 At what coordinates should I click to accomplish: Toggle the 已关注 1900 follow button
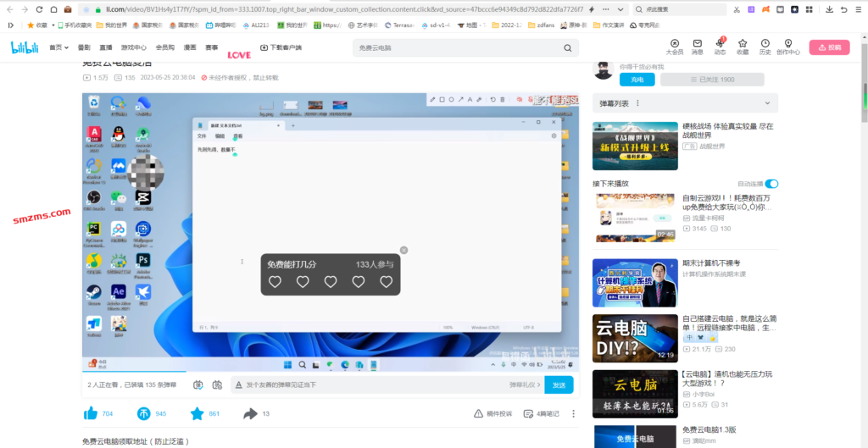tap(712, 80)
